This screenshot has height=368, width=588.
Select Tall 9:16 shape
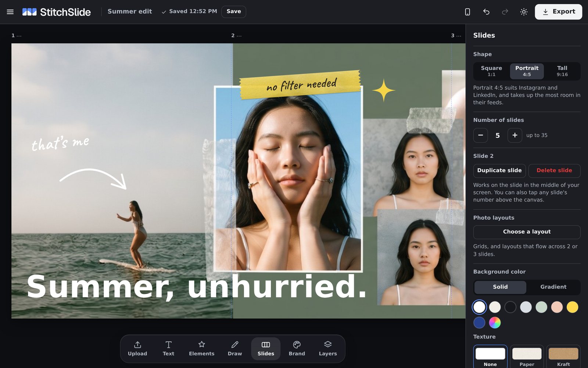562,71
